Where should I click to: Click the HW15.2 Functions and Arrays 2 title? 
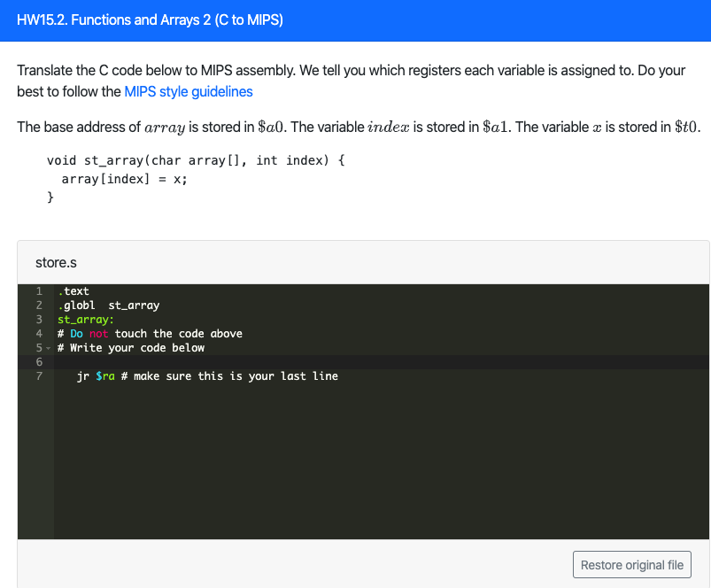click(151, 20)
